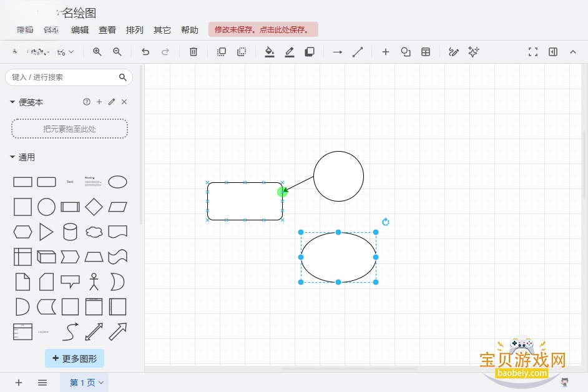588x392 pixels.
Task: Collapse the 便笺本 section
Action: pyautogui.click(x=26, y=102)
